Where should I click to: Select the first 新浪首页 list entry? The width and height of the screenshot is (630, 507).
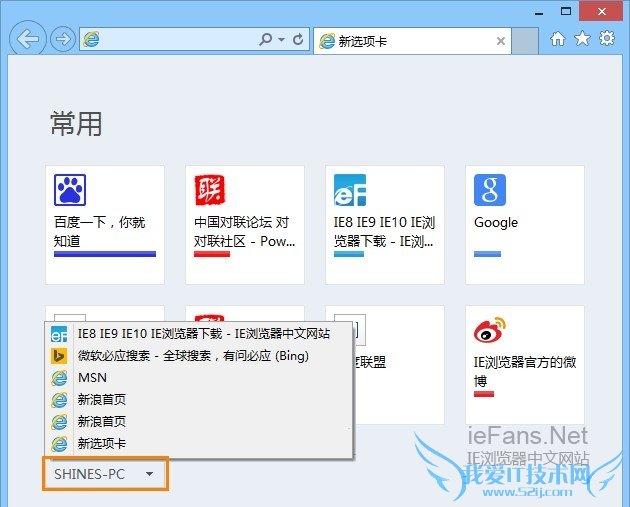[x=199, y=400]
